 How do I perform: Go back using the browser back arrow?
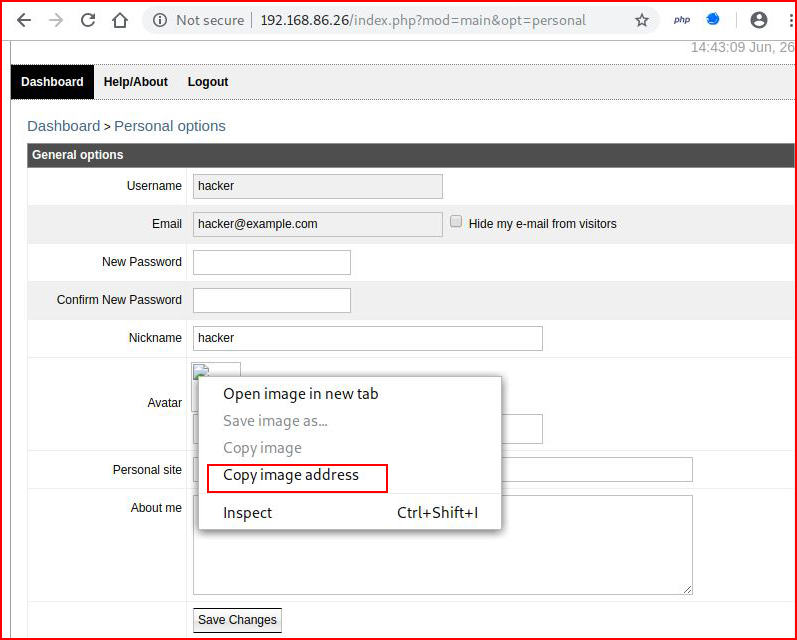pyautogui.click(x=24, y=20)
